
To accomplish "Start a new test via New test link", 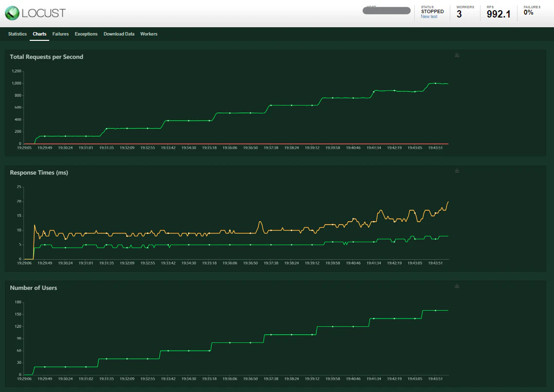I will click(x=429, y=17).
